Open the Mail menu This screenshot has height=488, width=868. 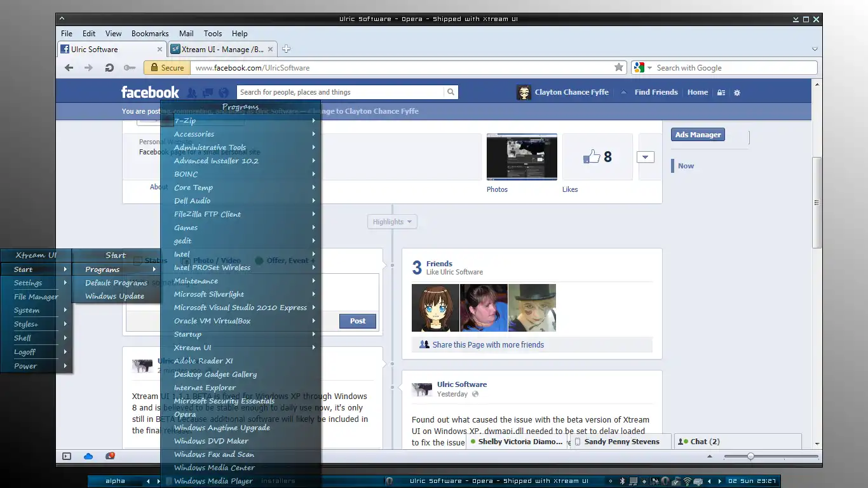[186, 34]
